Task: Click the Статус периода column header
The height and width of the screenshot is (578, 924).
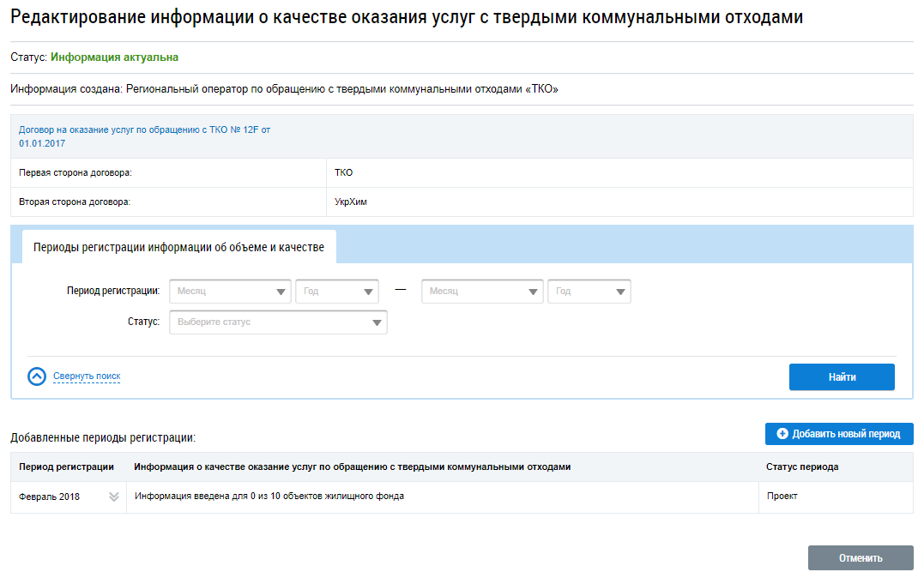Action: (x=801, y=467)
